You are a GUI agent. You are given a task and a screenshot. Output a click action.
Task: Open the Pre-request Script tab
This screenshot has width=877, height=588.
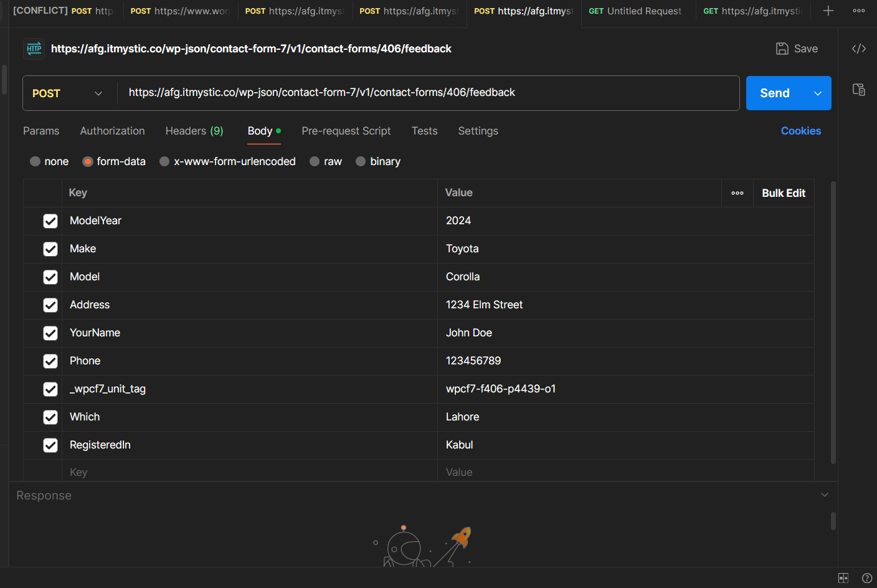tap(346, 131)
